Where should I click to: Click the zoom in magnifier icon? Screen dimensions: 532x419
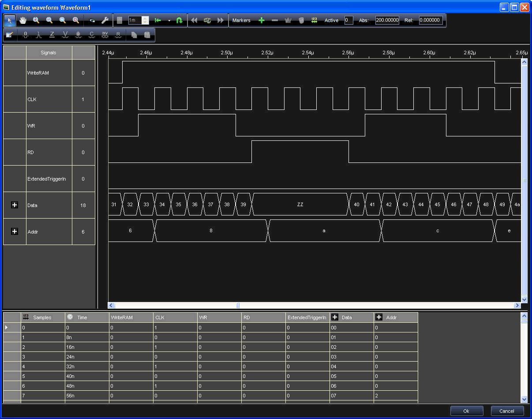pos(36,20)
